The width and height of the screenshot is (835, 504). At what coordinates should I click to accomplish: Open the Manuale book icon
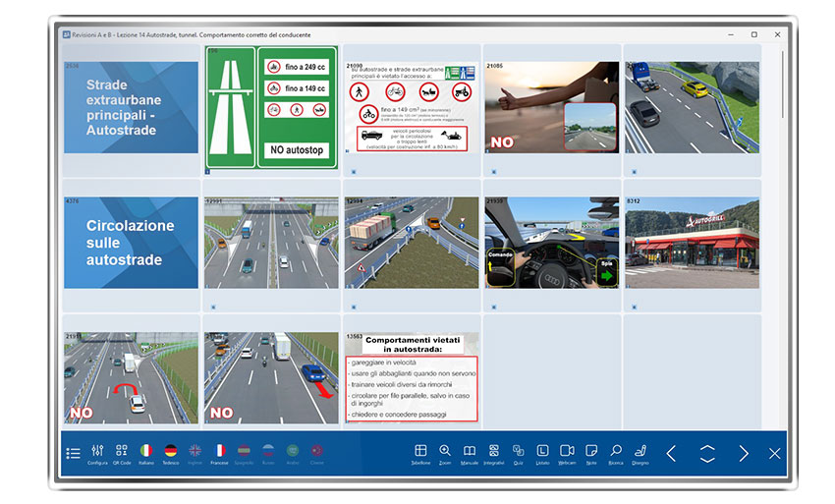point(470,451)
